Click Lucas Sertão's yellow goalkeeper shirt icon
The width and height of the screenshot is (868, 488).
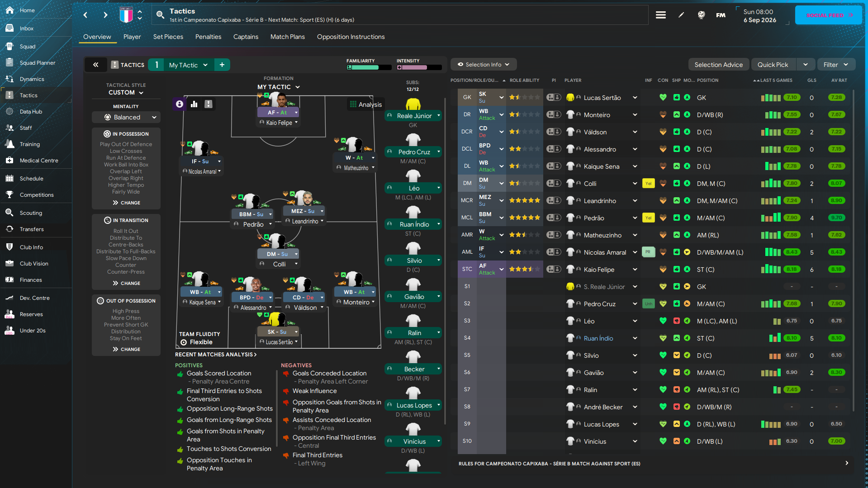coord(570,97)
